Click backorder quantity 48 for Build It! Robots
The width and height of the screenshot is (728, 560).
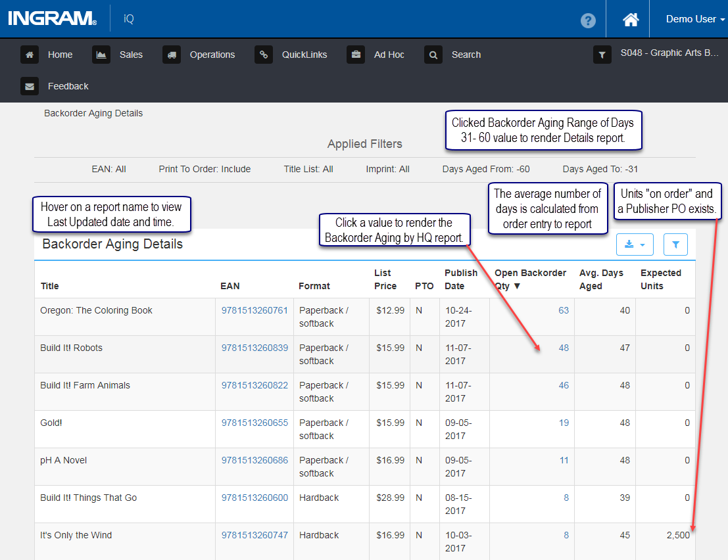(x=564, y=348)
